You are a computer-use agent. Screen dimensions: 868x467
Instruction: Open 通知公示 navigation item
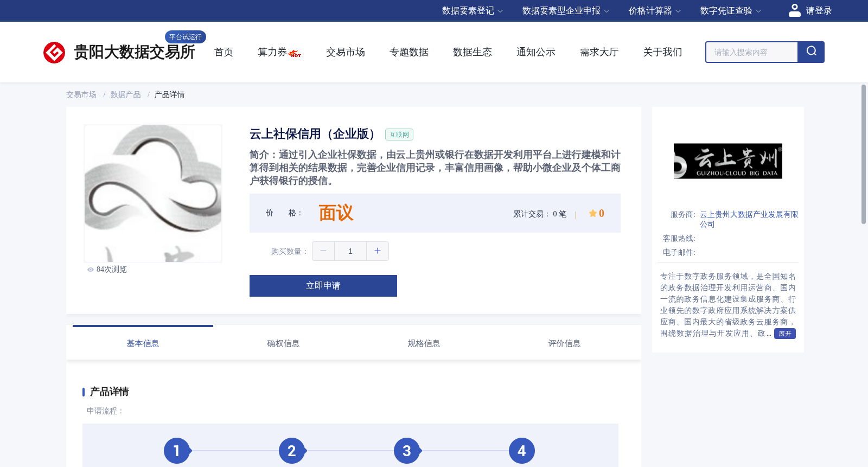click(x=536, y=52)
